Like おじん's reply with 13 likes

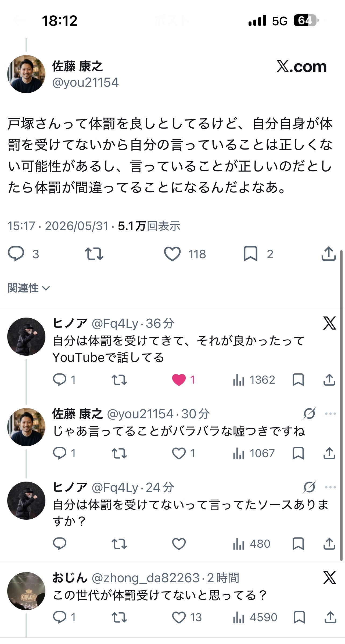(x=179, y=617)
